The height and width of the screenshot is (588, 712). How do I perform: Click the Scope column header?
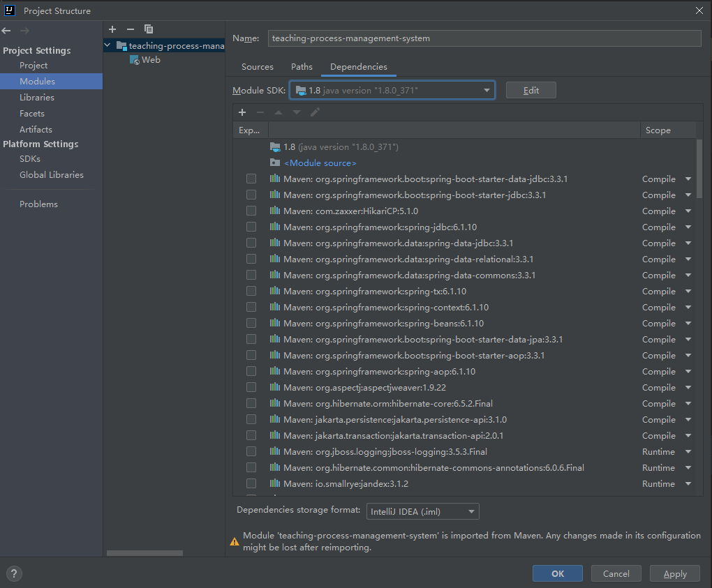[667, 130]
